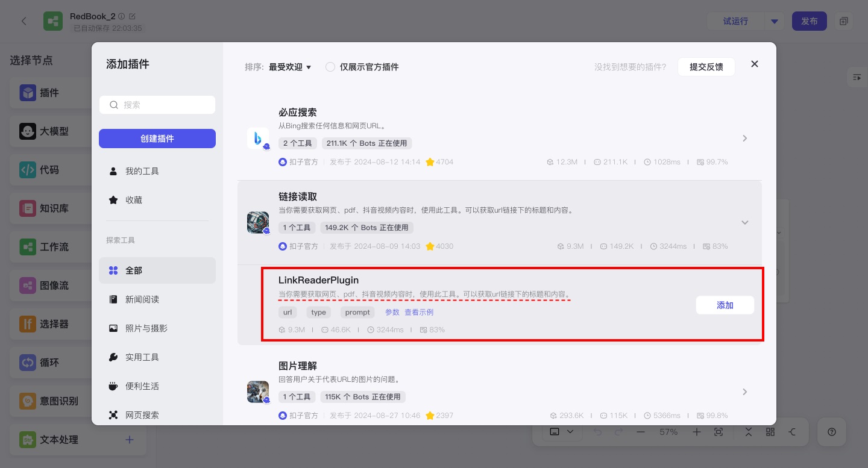The width and height of the screenshot is (868, 468).
Task: Click the plus icon next to 文本处理
Action: [x=129, y=440]
